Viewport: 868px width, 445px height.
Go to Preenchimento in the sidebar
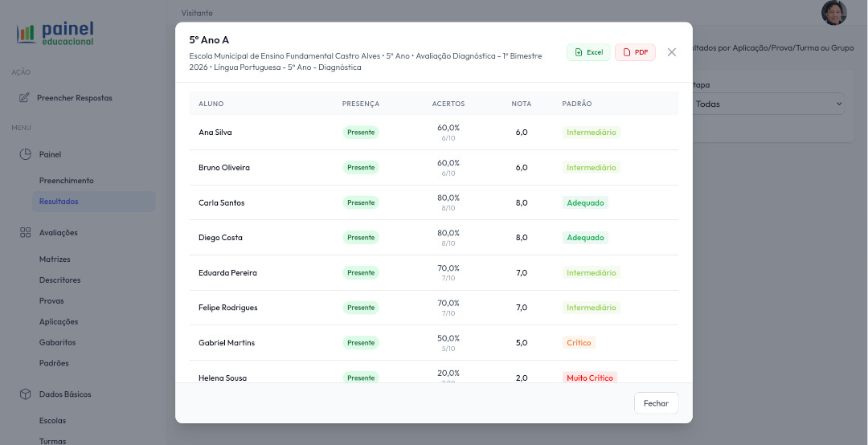click(x=66, y=181)
